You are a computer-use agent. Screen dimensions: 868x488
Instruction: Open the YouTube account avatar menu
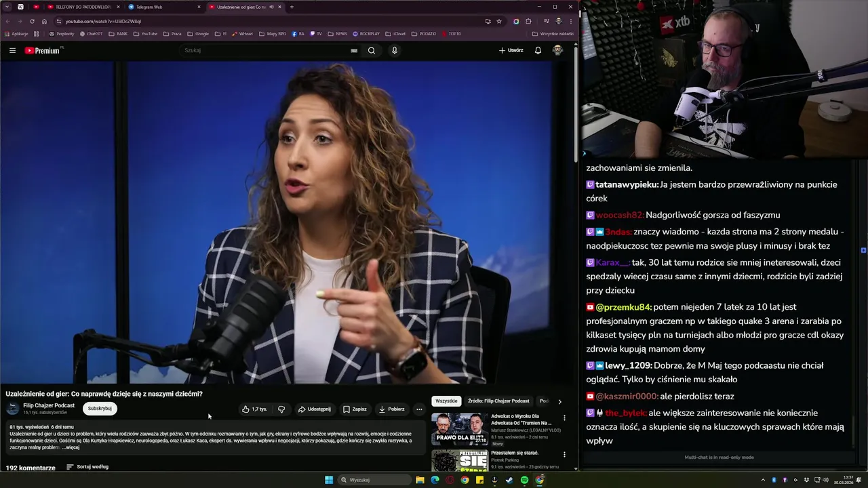click(x=557, y=50)
